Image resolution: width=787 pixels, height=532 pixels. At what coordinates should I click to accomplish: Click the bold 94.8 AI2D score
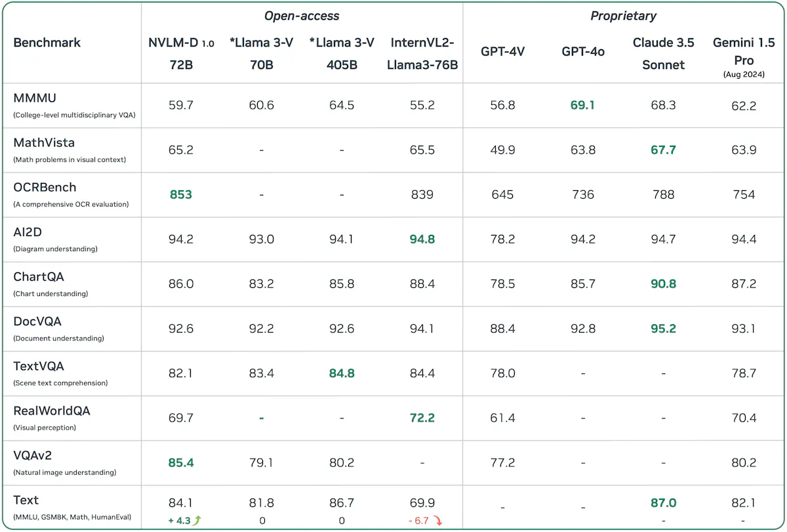422,239
